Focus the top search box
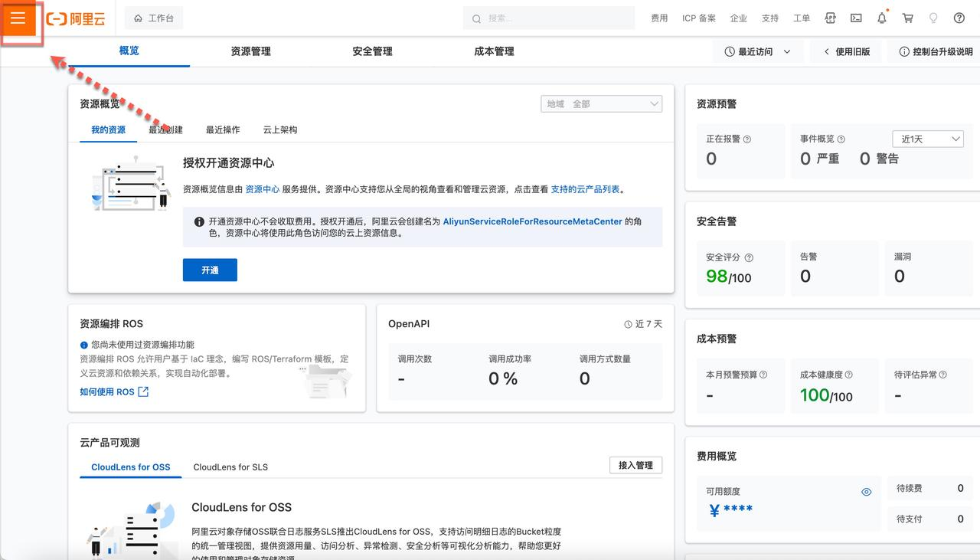 [x=549, y=18]
